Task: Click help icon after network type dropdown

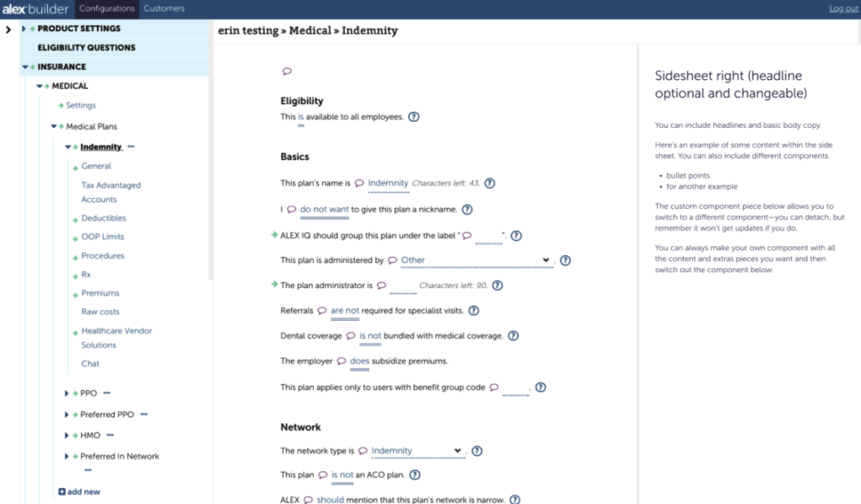Action: (x=477, y=451)
